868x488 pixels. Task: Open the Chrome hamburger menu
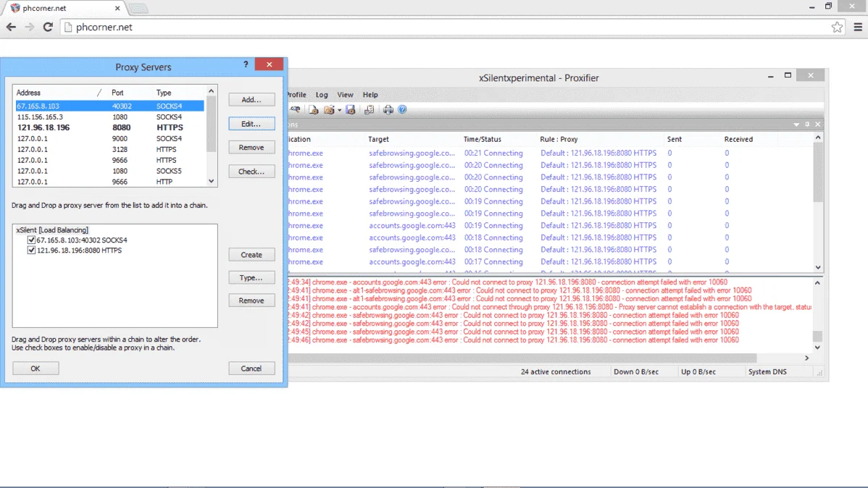click(858, 27)
